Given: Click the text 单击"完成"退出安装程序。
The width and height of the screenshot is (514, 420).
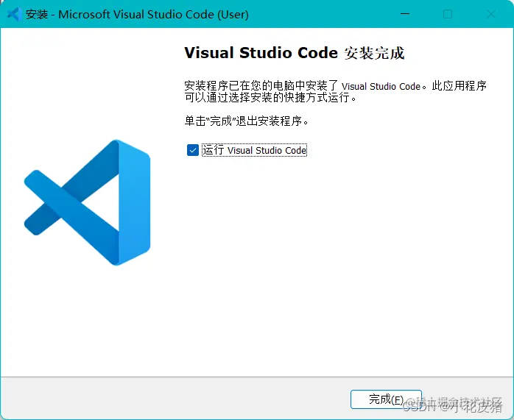Looking at the screenshot, I should (247, 121).
